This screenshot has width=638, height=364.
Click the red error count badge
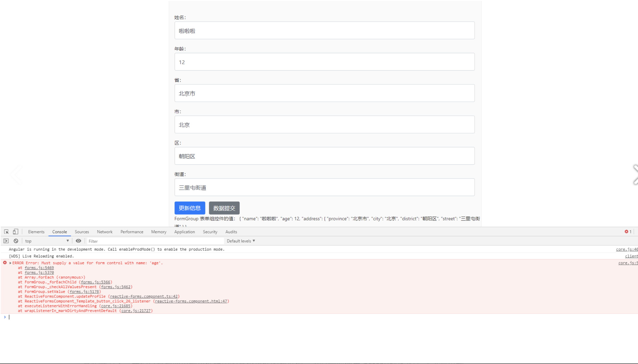[x=628, y=232]
